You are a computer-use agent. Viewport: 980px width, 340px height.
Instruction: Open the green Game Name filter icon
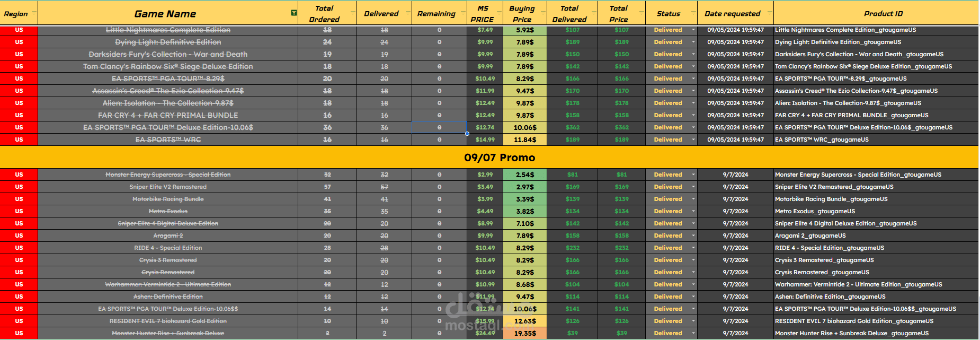click(x=294, y=13)
